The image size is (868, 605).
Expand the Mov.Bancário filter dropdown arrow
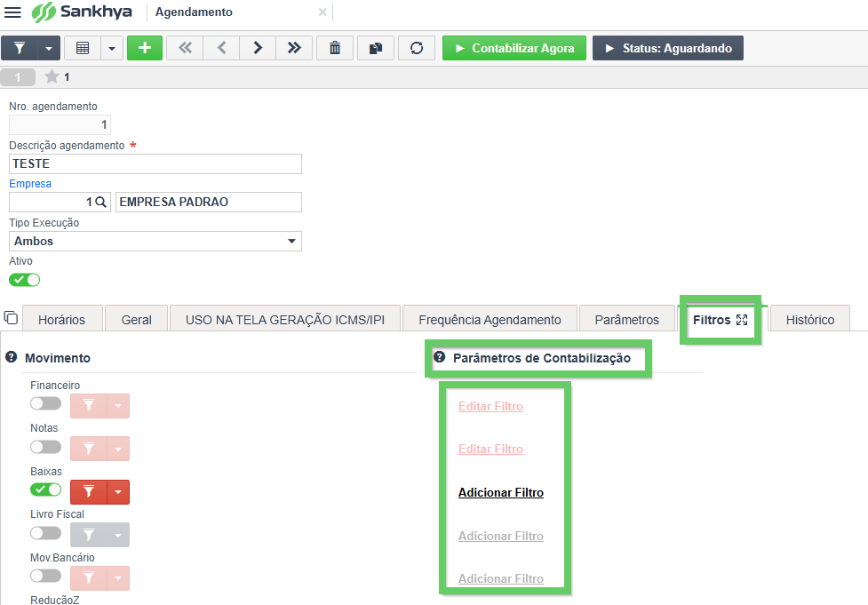118,577
